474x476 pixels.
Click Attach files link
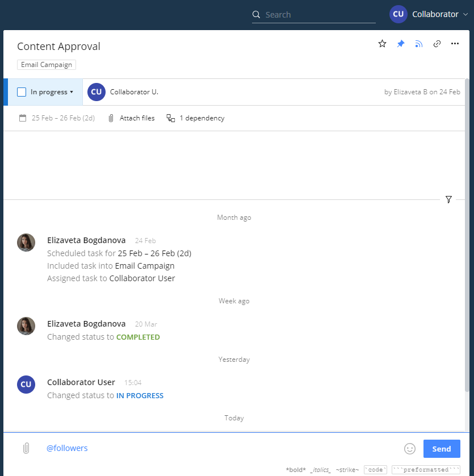[x=137, y=118]
